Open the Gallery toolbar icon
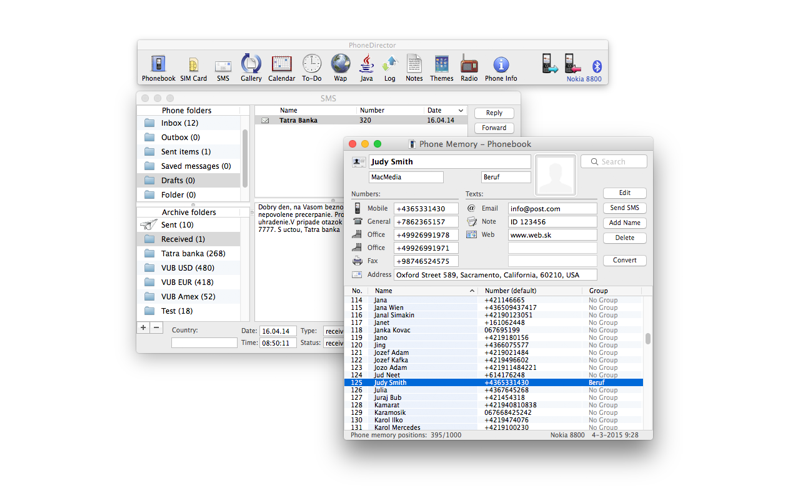 click(251, 68)
